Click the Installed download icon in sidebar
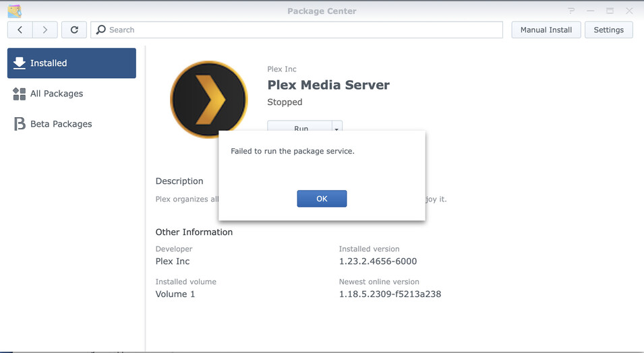This screenshot has width=644, height=353. click(20, 63)
